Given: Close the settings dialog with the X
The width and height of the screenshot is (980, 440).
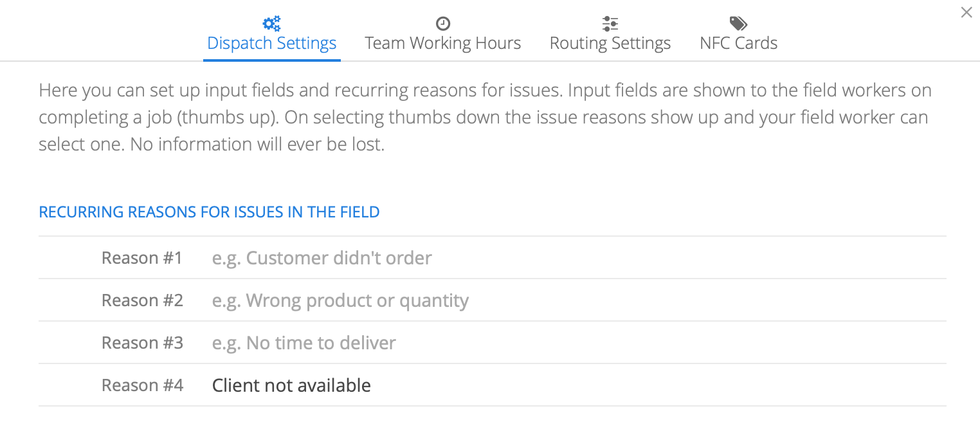Looking at the screenshot, I should click(x=966, y=12).
